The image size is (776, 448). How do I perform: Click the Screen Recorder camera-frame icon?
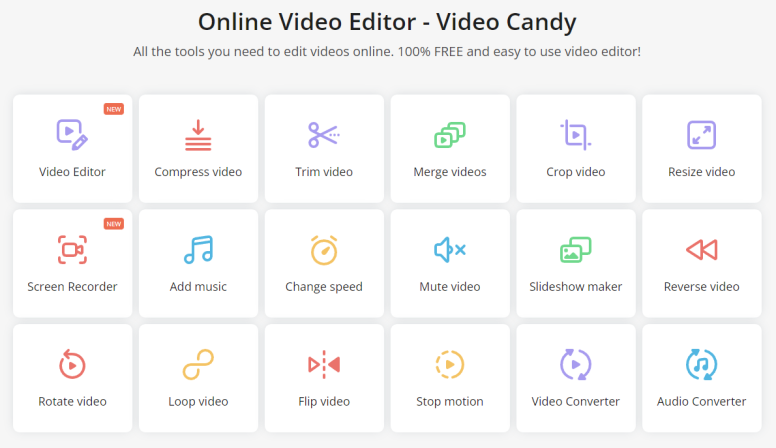tap(72, 249)
